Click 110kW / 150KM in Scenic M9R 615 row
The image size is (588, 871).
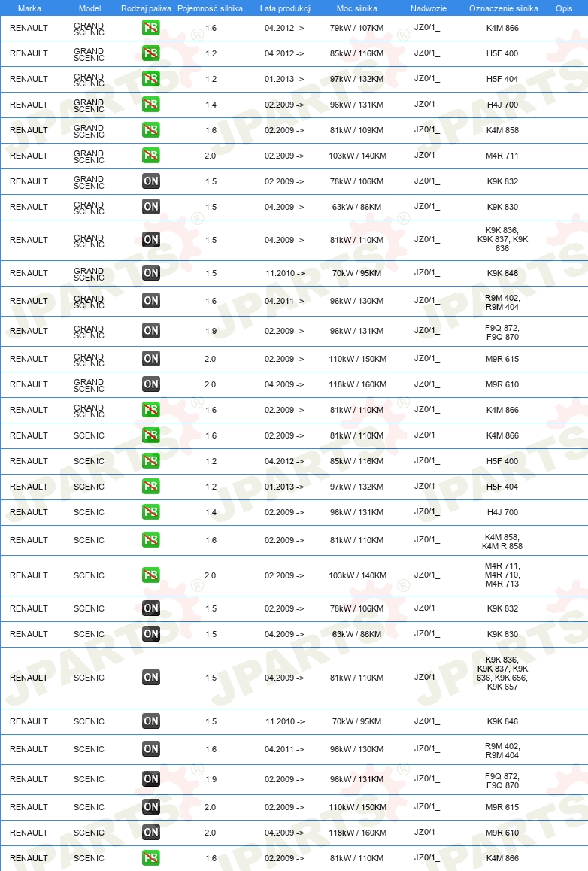pyautogui.click(x=358, y=806)
